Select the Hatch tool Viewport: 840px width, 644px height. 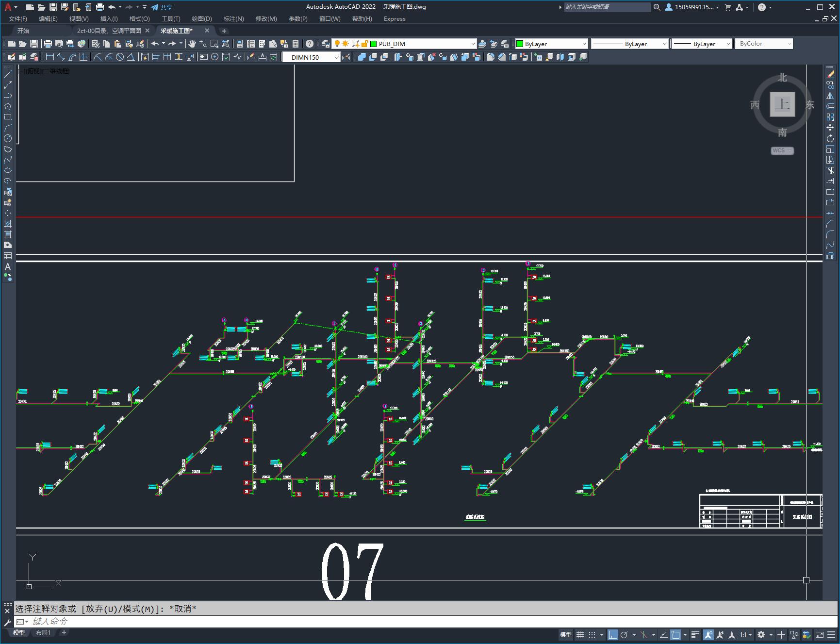point(8,224)
